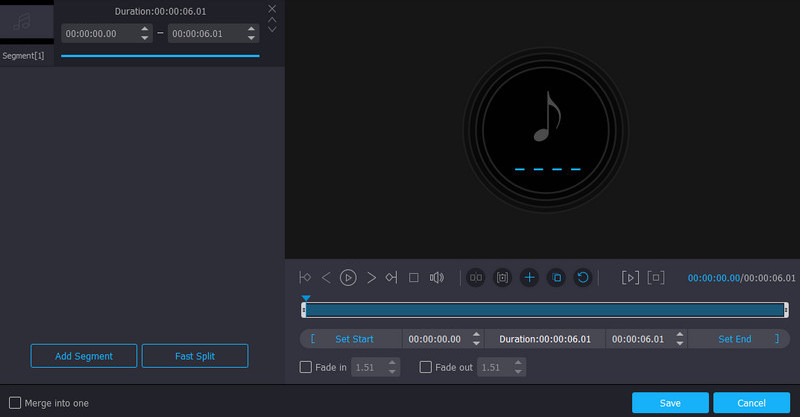Click the speaker volume icon
The image size is (800, 417).
point(436,278)
